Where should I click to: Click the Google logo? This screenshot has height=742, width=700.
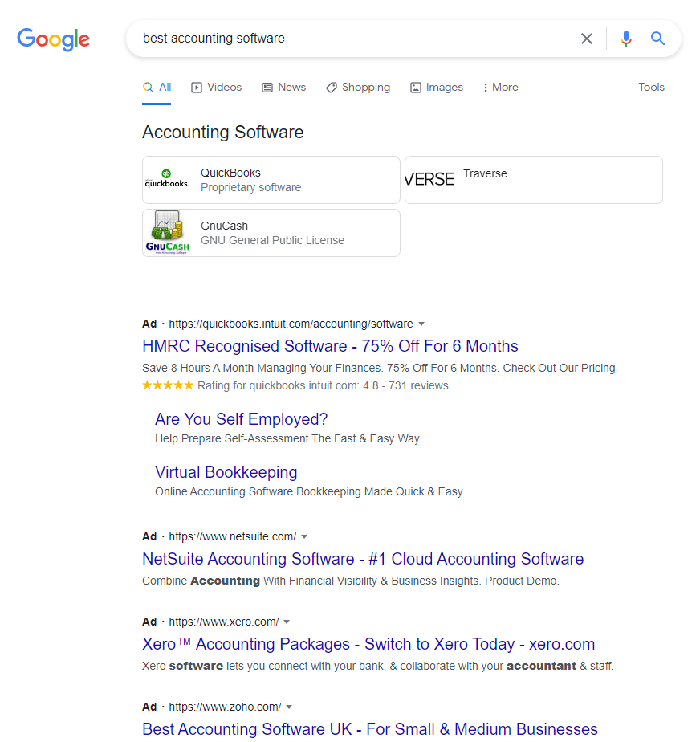53,39
